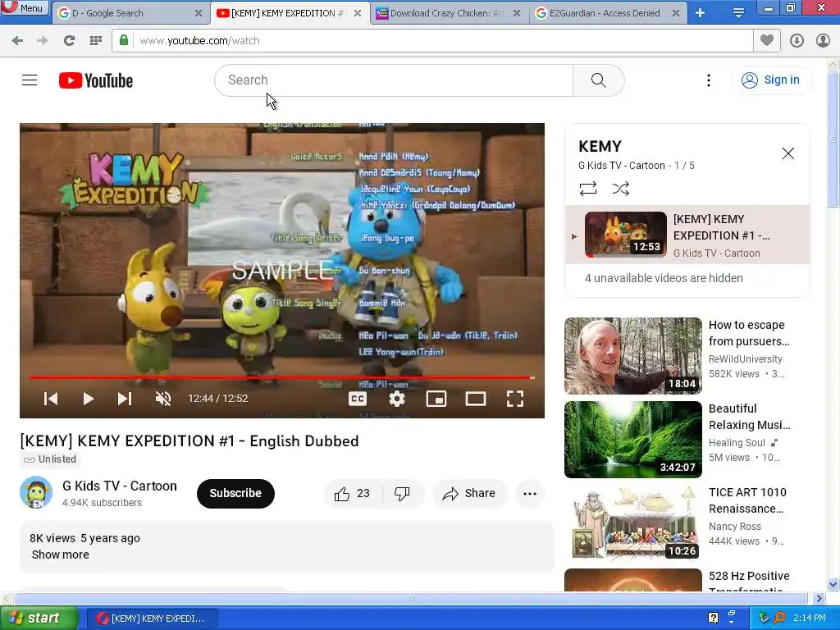Close the E2Guardian tab
This screenshot has height=630, width=840.
pos(676,13)
